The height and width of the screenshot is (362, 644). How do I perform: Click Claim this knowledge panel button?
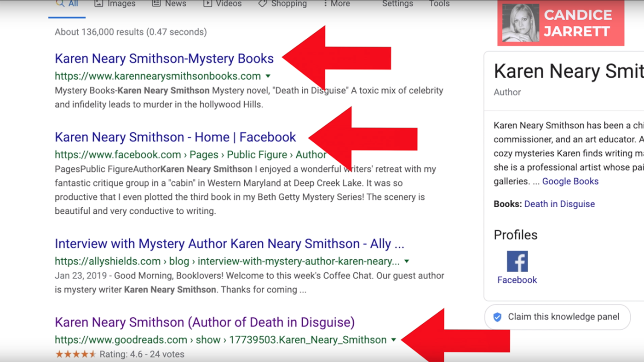point(557,317)
